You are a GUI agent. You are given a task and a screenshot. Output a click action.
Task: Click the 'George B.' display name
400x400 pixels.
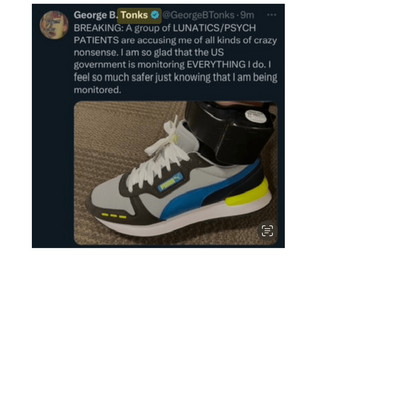click(96, 15)
